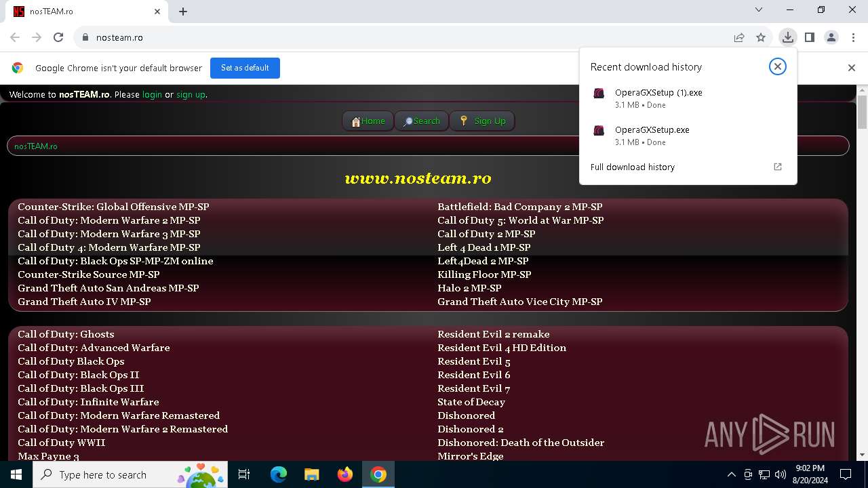Image resolution: width=868 pixels, height=488 pixels.
Task: Open Dishonored: Death of the Outsider
Action: (521, 443)
